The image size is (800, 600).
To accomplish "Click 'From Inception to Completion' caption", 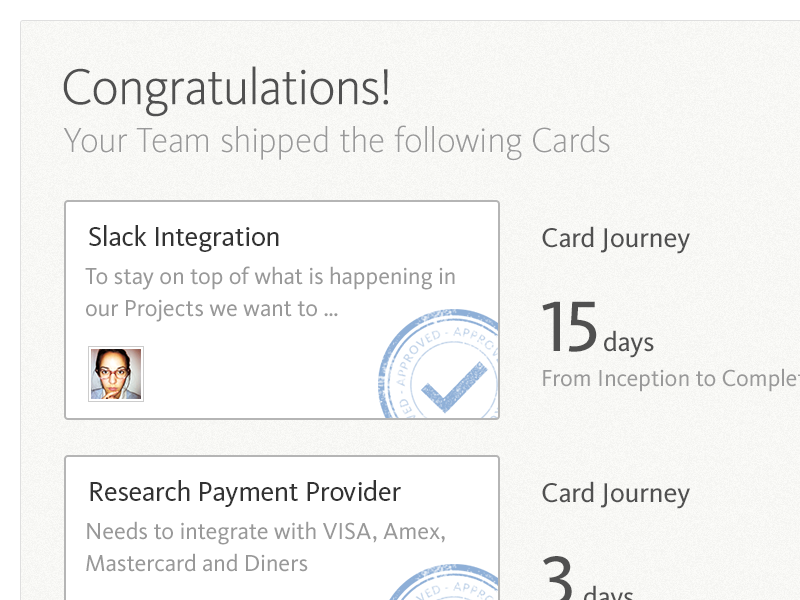I will 670,379.
